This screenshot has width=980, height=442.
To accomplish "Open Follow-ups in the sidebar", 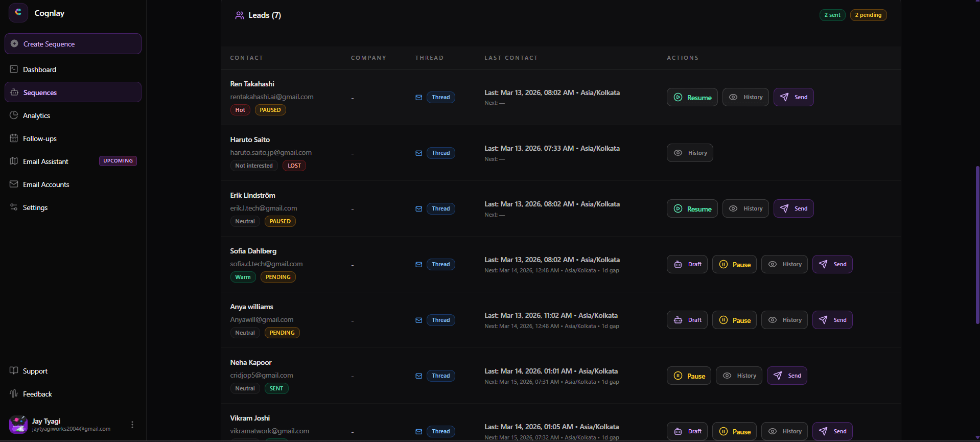I will click(x=39, y=138).
